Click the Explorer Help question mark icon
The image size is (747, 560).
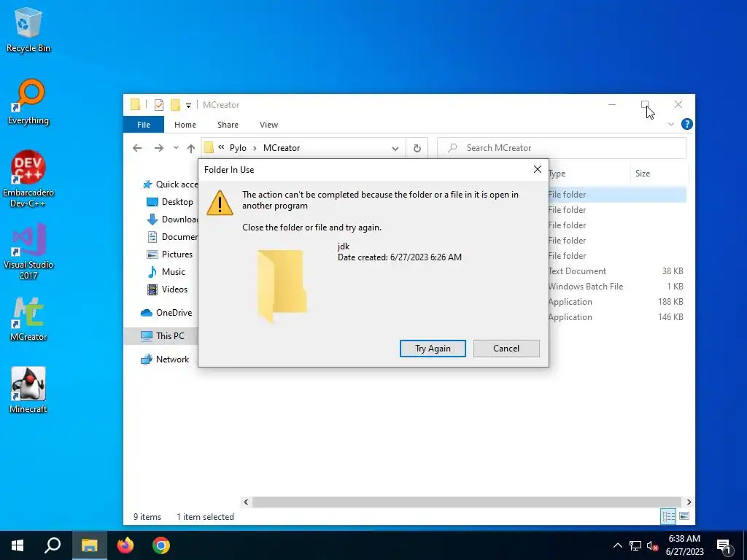686,124
